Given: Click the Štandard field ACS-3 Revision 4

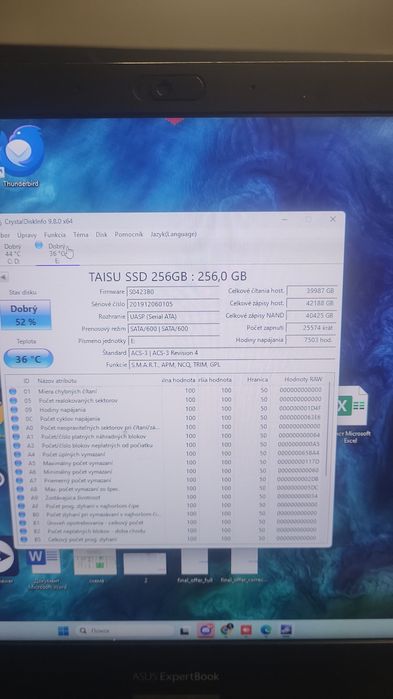Looking at the screenshot, I should pos(232,353).
